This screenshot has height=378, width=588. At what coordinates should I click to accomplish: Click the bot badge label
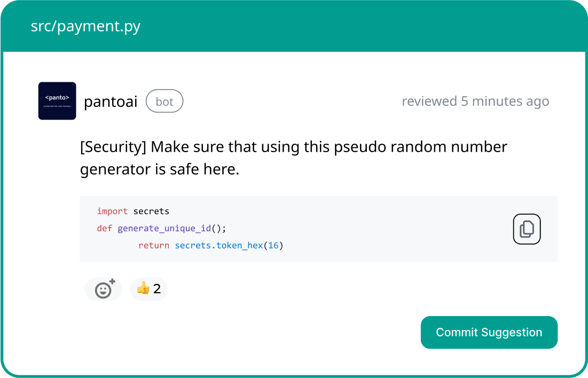(x=164, y=101)
